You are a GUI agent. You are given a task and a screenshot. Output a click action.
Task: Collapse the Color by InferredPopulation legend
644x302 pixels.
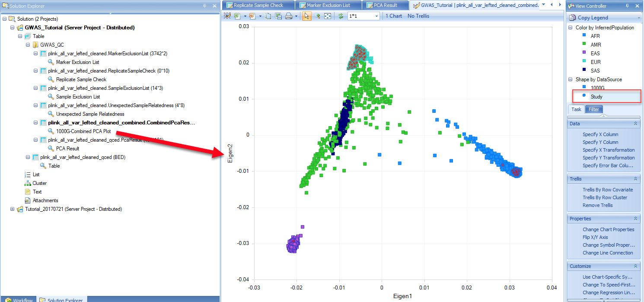pyautogui.click(x=571, y=28)
